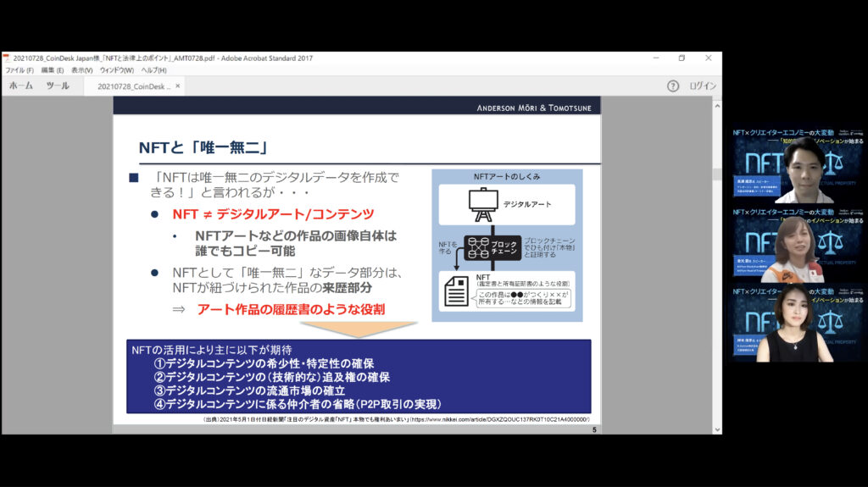Open the ファイル (F) menu
This screenshot has width=868, height=487.
coord(19,70)
